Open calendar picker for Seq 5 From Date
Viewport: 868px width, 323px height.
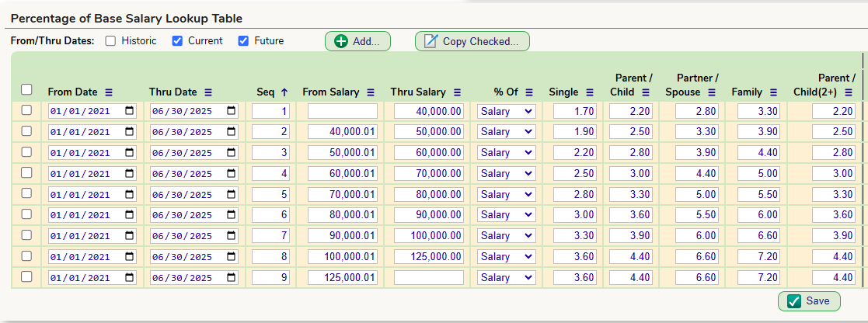coord(129,195)
